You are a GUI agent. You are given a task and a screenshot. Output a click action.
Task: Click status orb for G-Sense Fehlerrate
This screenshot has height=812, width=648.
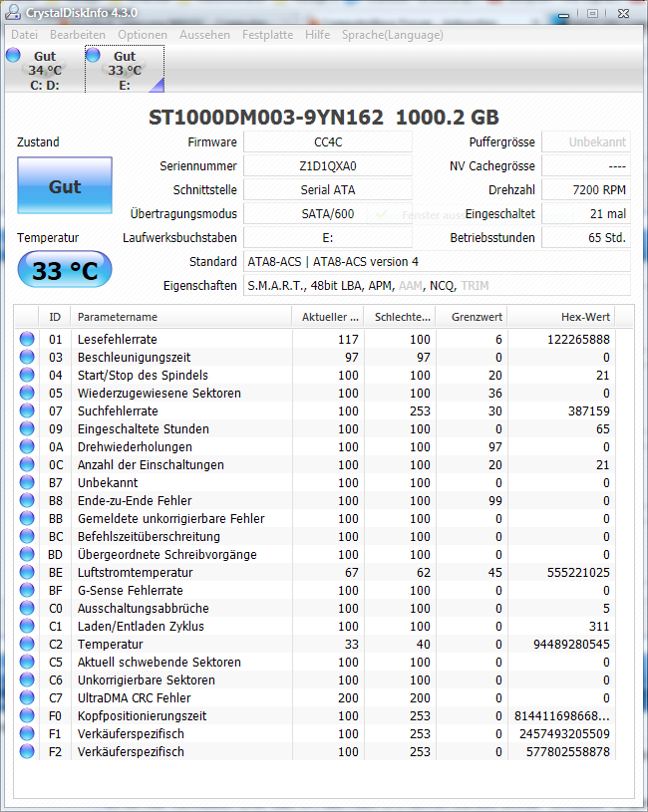[27, 590]
